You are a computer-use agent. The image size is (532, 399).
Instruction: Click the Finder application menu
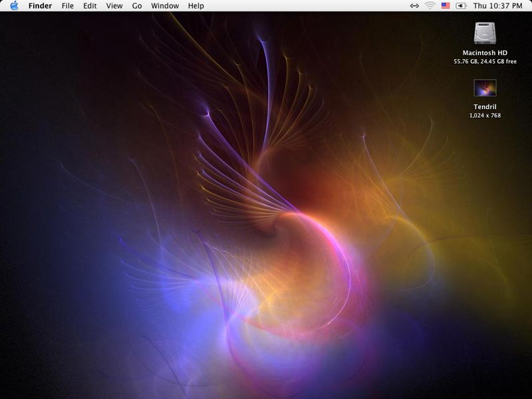[x=40, y=6]
